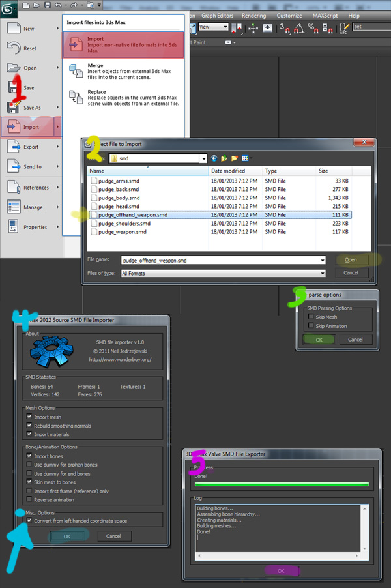Choose Replace in the Import submenu

tap(124, 98)
